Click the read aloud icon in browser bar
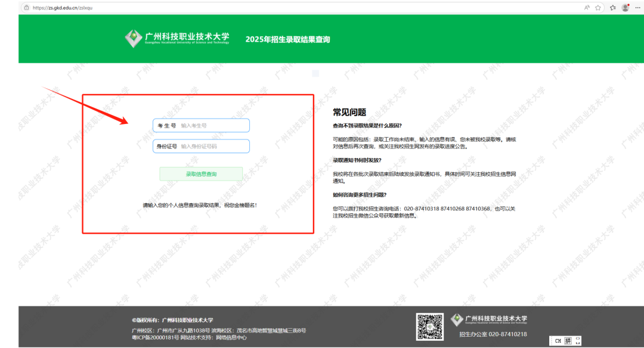The height and width of the screenshot is (348, 644). 587,7
